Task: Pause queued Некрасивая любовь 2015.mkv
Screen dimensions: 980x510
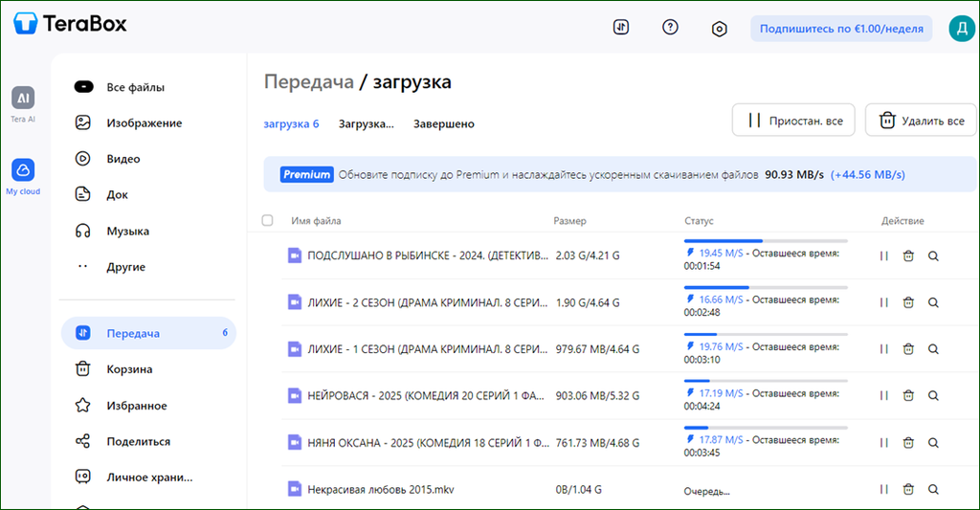Action: (883, 489)
